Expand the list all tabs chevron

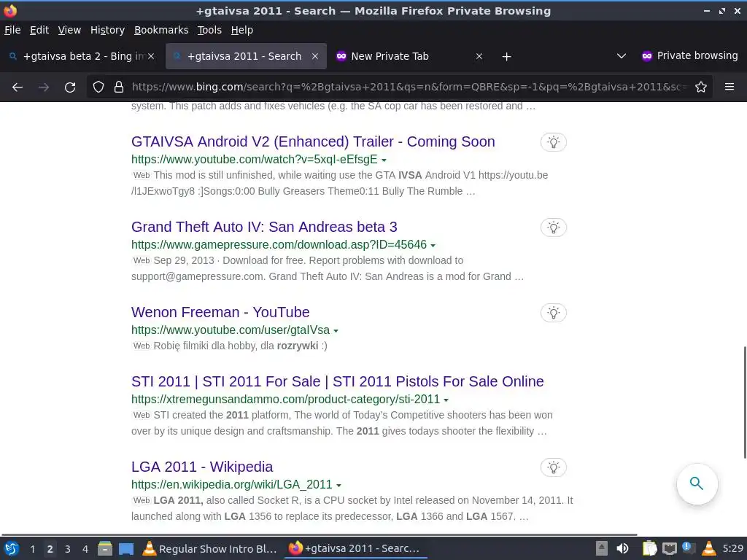(622, 56)
